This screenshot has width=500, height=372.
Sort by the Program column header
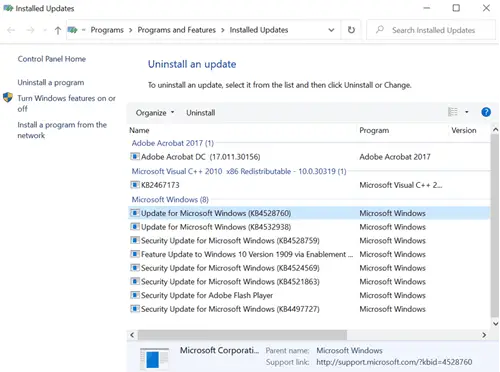374,130
